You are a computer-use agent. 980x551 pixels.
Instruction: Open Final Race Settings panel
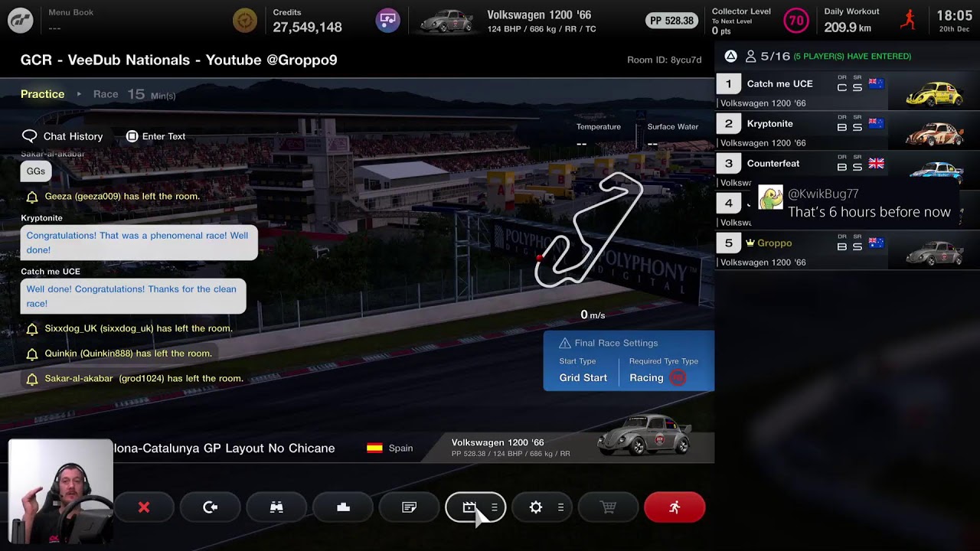pos(629,360)
